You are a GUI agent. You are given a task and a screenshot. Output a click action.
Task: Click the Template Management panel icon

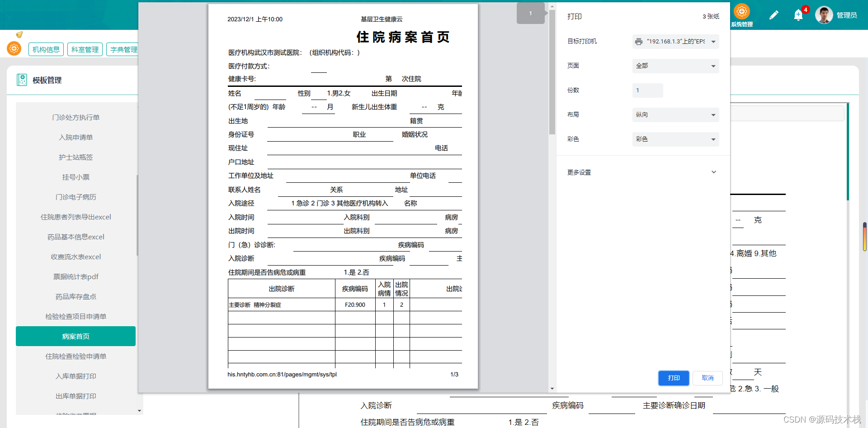tap(22, 80)
